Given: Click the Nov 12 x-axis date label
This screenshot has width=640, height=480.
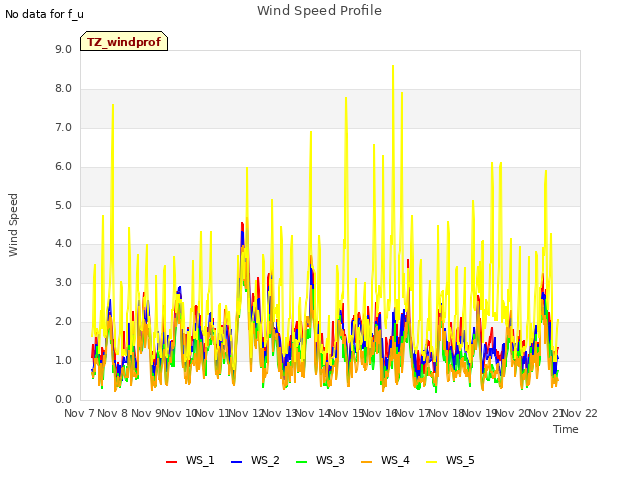Looking at the screenshot, I should click(x=246, y=413).
